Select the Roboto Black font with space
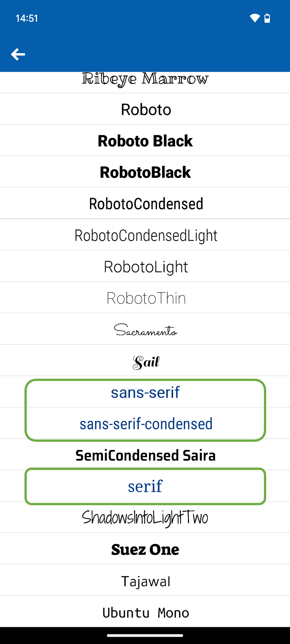 [x=145, y=141]
